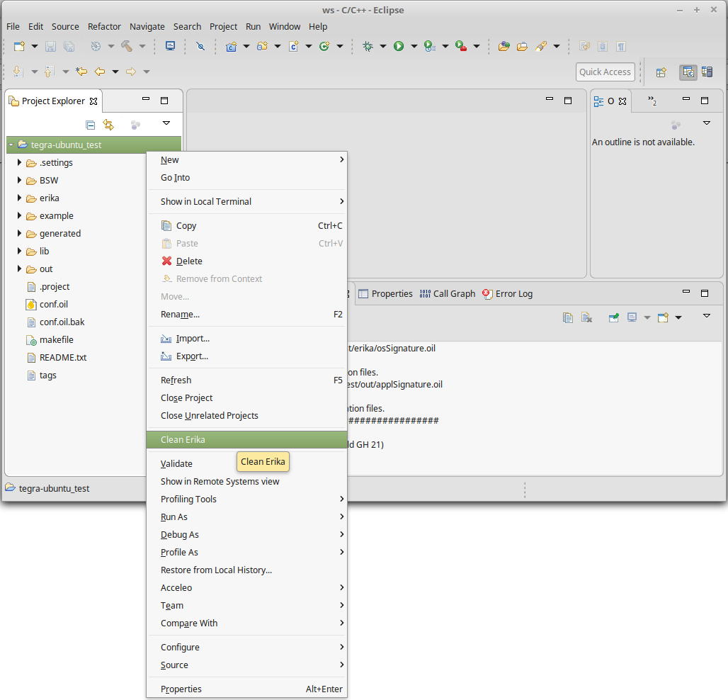This screenshot has width=728, height=700.
Task: Click the console Clear icon
Action: [587, 317]
